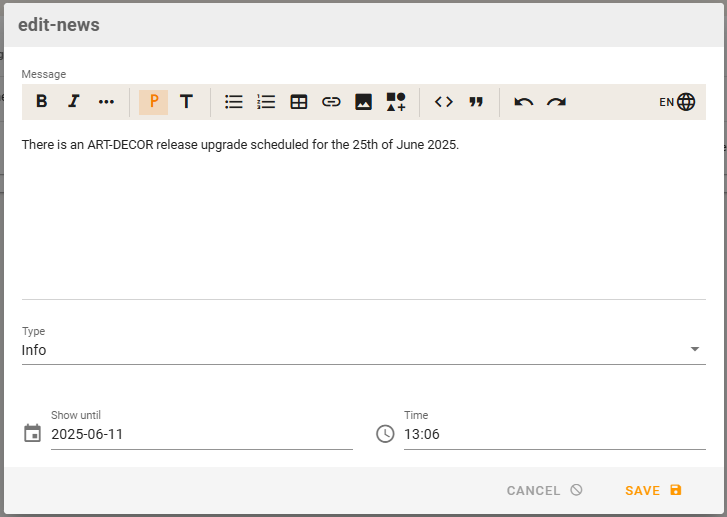Toggle bold formatting in message editor

pos(42,102)
